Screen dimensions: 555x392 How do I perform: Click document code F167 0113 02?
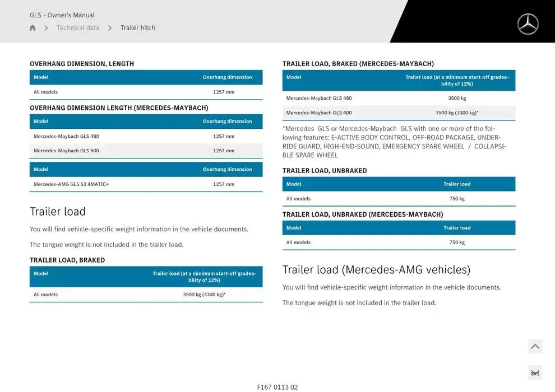277,387
